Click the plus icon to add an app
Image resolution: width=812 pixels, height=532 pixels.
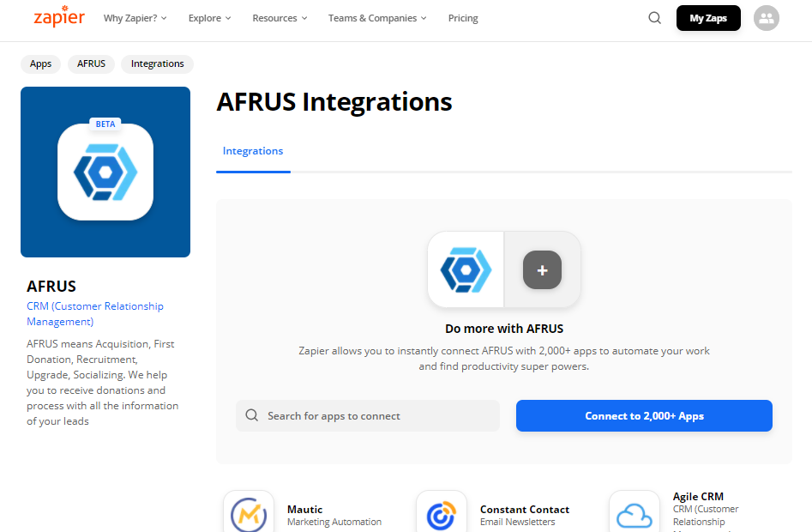[x=542, y=270]
